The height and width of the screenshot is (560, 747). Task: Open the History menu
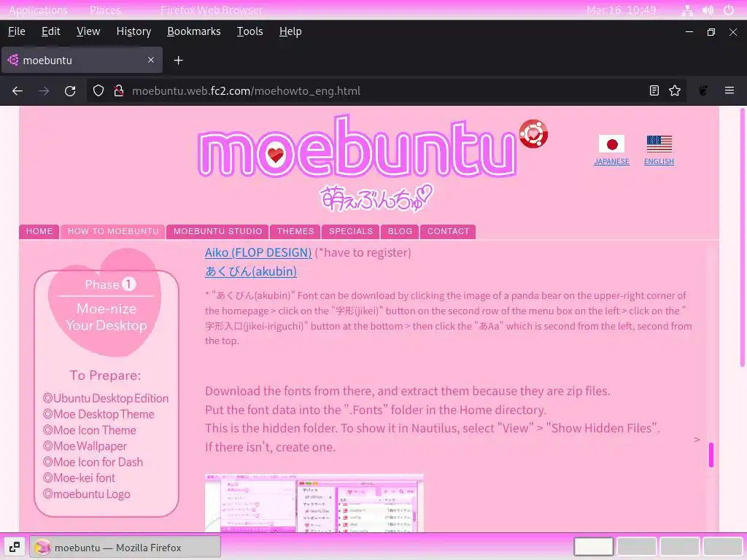pyautogui.click(x=133, y=31)
